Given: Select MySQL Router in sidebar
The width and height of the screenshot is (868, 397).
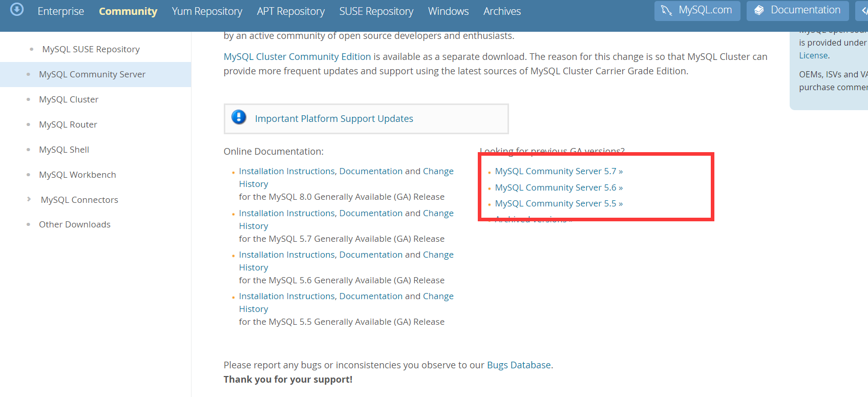Looking at the screenshot, I should tap(68, 124).
